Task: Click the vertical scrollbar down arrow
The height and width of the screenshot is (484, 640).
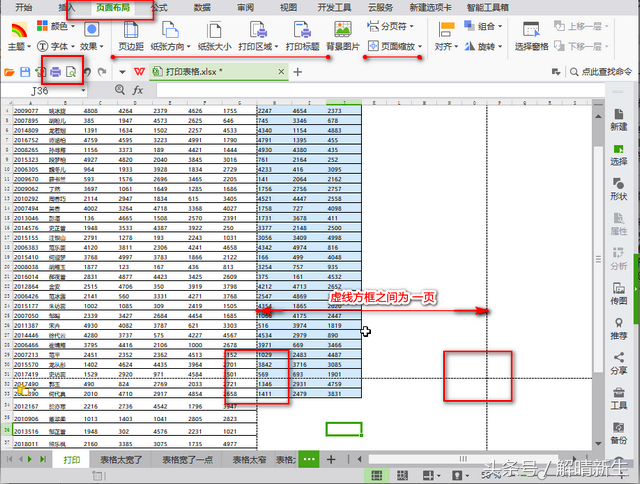Action: tap(598, 444)
